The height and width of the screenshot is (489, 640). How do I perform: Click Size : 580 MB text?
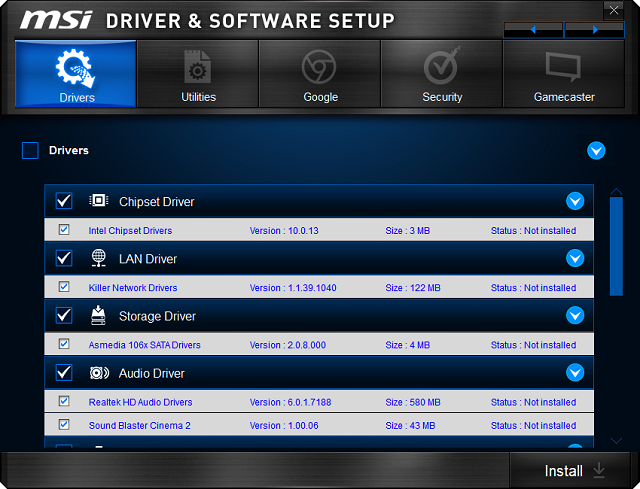click(x=413, y=402)
